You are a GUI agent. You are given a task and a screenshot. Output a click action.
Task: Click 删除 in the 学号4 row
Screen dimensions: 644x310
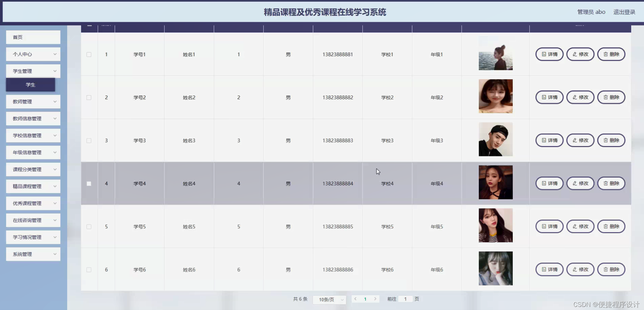611,183
